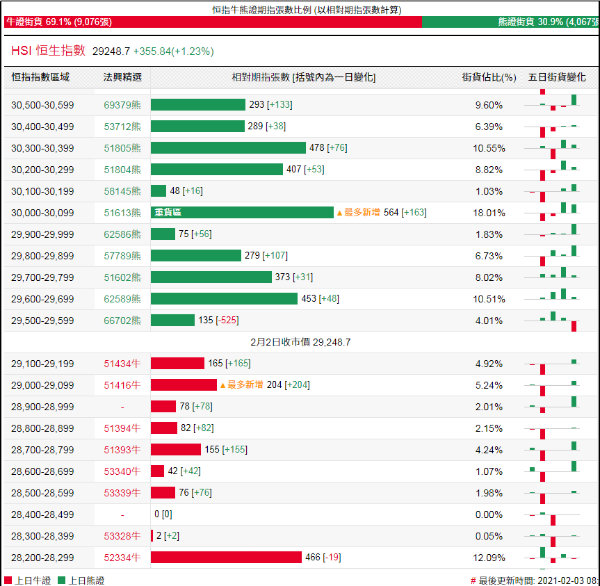Select the 66702熊 link

(x=122, y=320)
